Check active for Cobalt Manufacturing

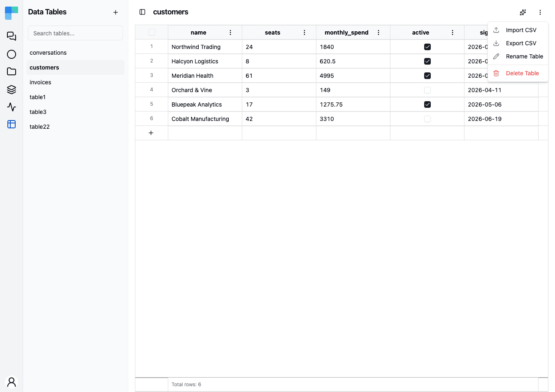click(x=427, y=119)
